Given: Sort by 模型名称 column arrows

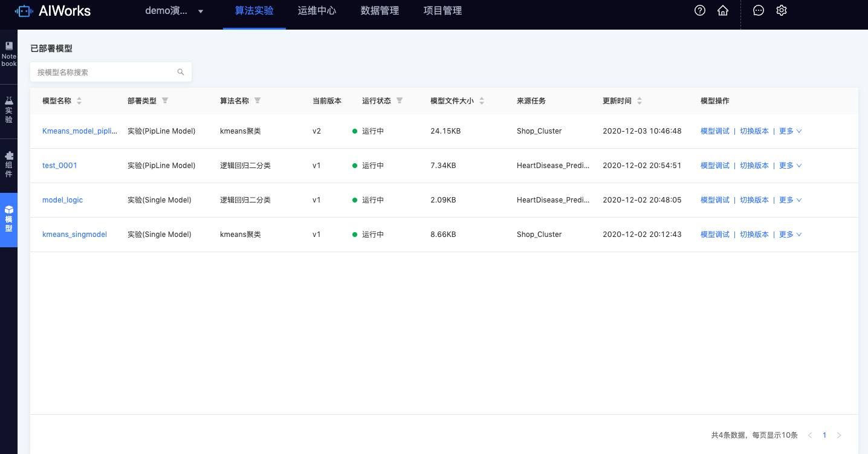Looking at the screenshot, I should [79, 101].
